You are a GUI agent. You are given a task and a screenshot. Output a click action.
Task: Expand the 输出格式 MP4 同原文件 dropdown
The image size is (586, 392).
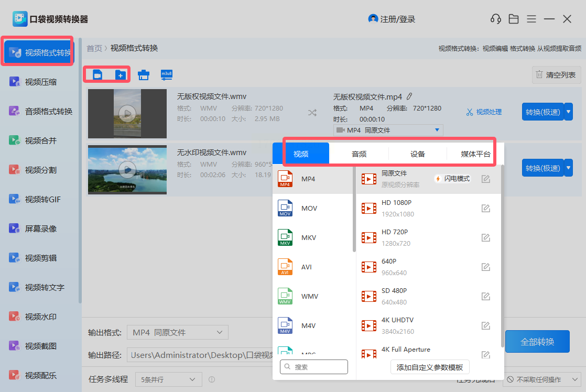[x=178, y=332]
